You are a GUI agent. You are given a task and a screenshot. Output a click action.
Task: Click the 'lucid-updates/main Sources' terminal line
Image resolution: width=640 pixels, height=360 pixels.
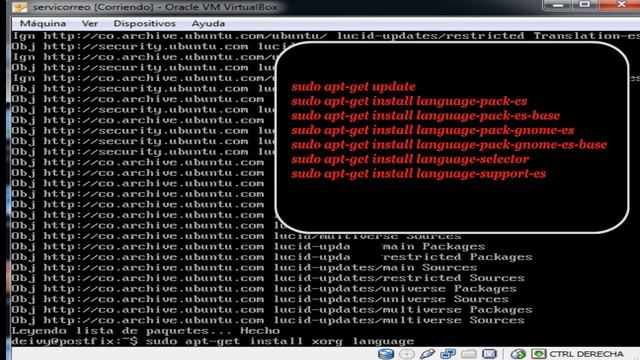[x=244, y=267]
